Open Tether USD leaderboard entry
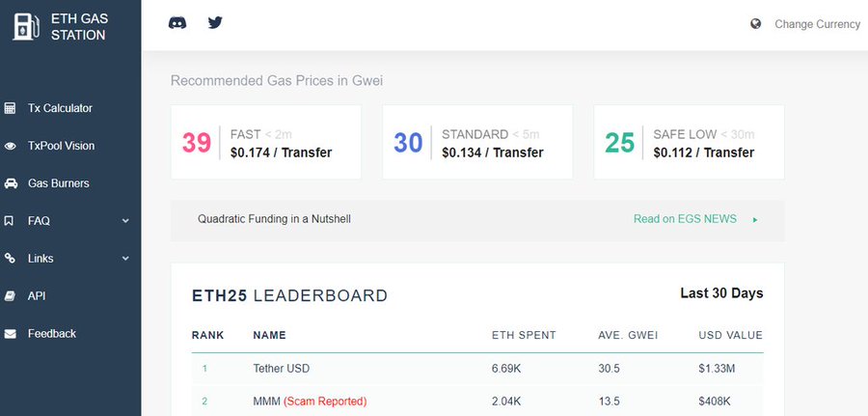868x416 pixels. click(x=282, y=369)
